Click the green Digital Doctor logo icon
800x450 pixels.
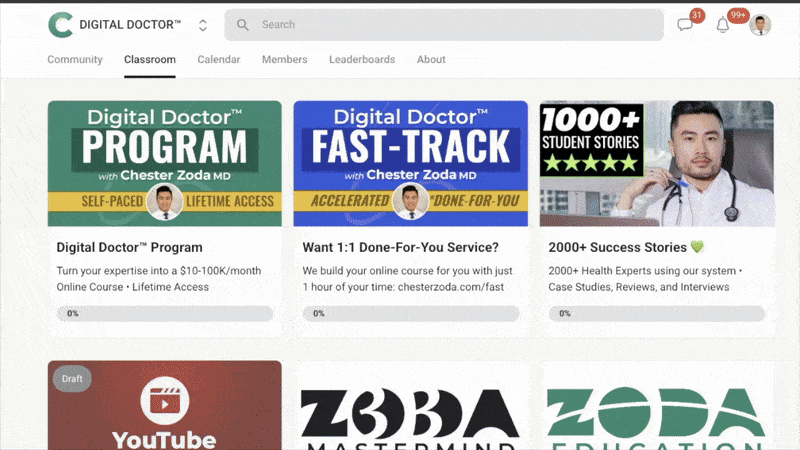pos(61,24)
